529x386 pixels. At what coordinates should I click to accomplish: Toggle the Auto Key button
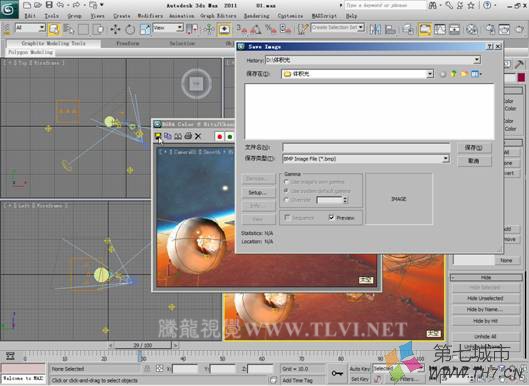[x=360, y=369]
